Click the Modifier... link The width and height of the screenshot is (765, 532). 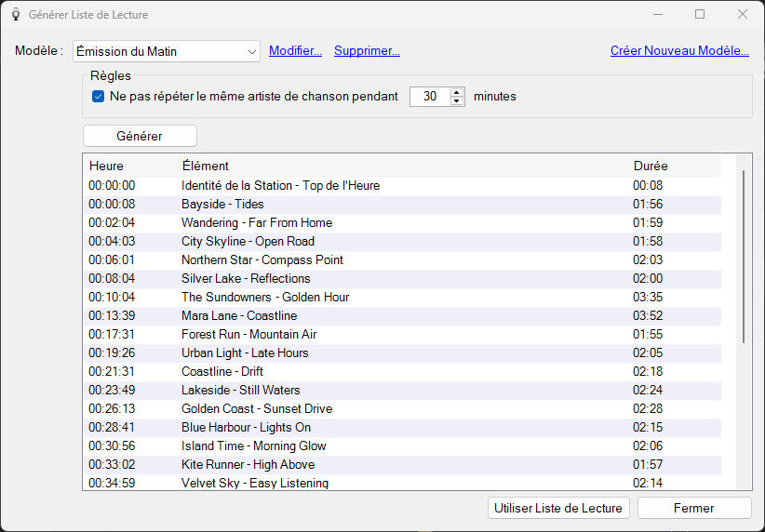(295, 51)
